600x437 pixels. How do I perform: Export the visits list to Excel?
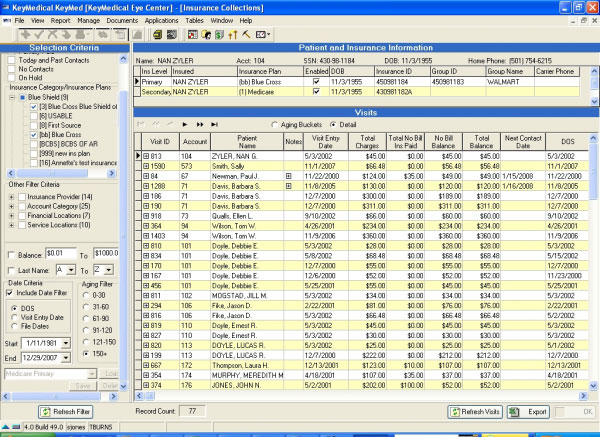tap(528, 412)
